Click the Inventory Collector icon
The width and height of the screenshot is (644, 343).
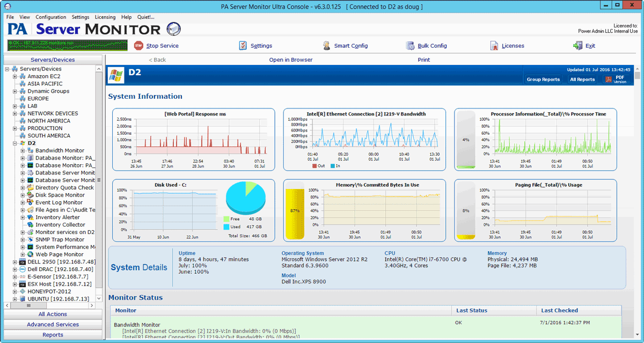pyautogui.click(x=31, y=225)
